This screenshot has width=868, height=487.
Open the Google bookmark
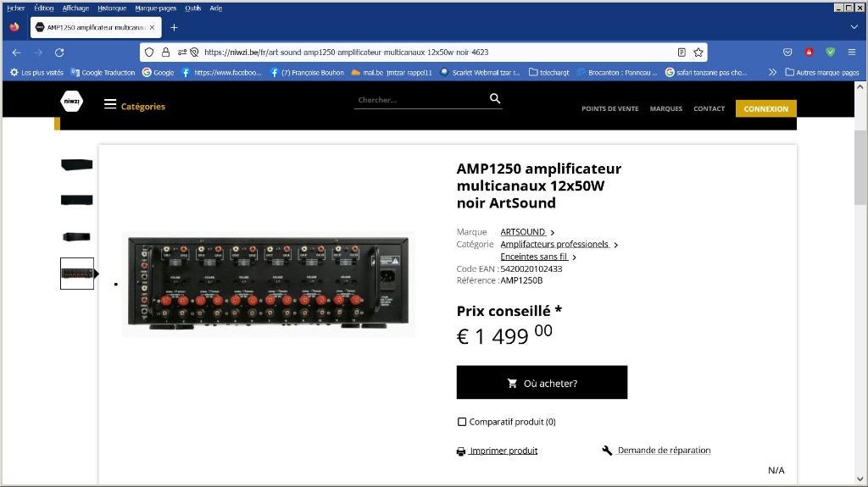159,73
